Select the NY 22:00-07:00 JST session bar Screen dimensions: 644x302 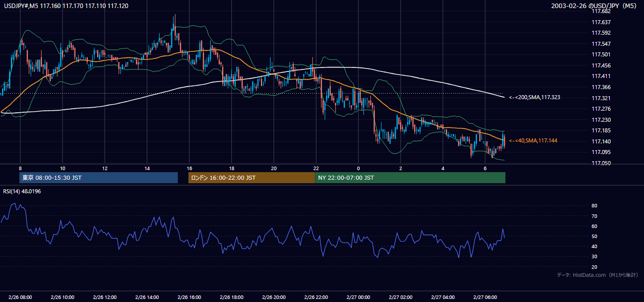(410, 178)
